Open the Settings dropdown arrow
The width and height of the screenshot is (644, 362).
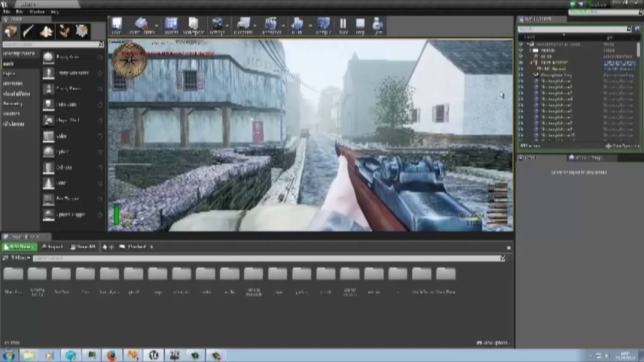pyautogui.click(x=228, y=25)
